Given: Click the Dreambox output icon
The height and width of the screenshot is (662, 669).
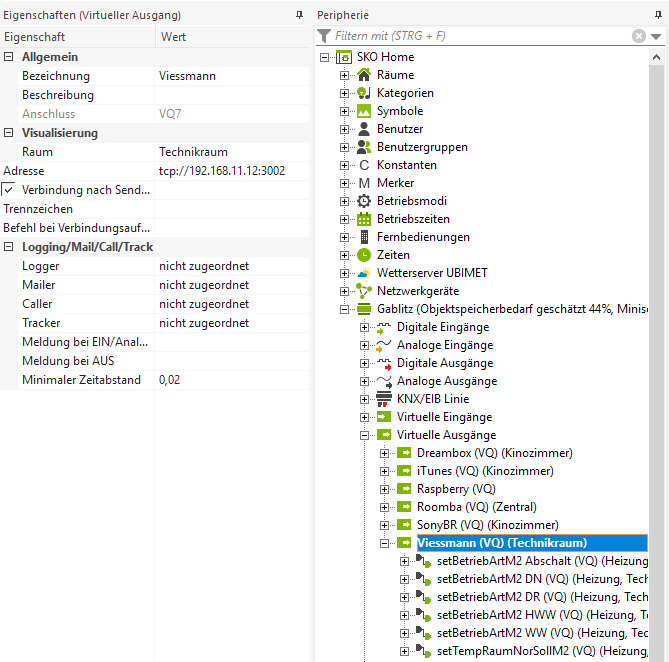Looking at the screenshot, I should [404, 453].
